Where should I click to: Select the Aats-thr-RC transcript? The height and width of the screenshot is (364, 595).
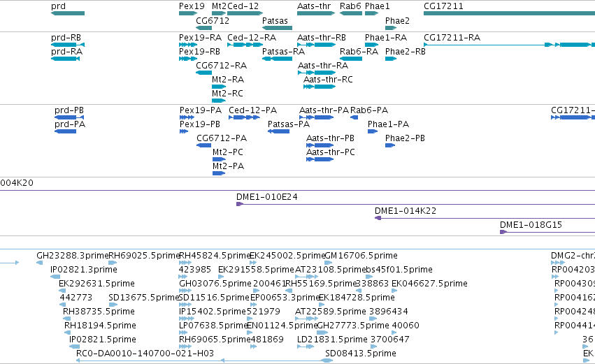(320, 87)
